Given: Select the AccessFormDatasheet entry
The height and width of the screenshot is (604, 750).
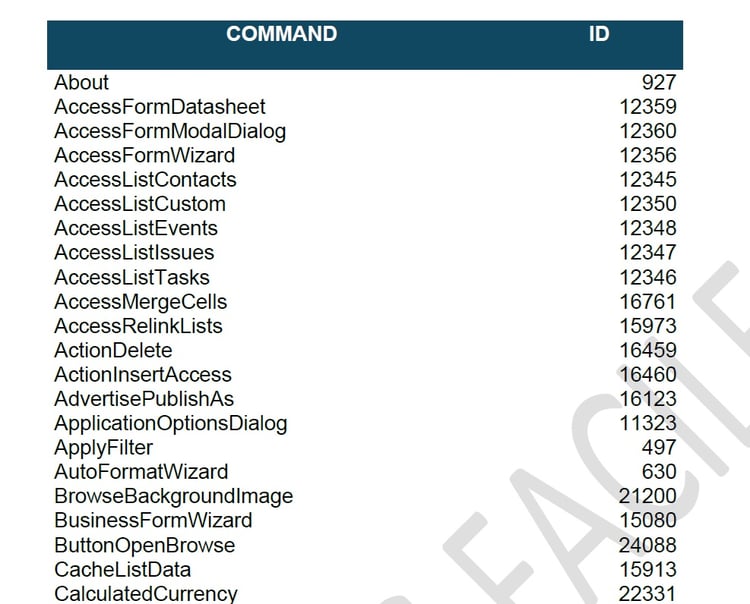Looking at the screenshot, I should pos(160,107).
